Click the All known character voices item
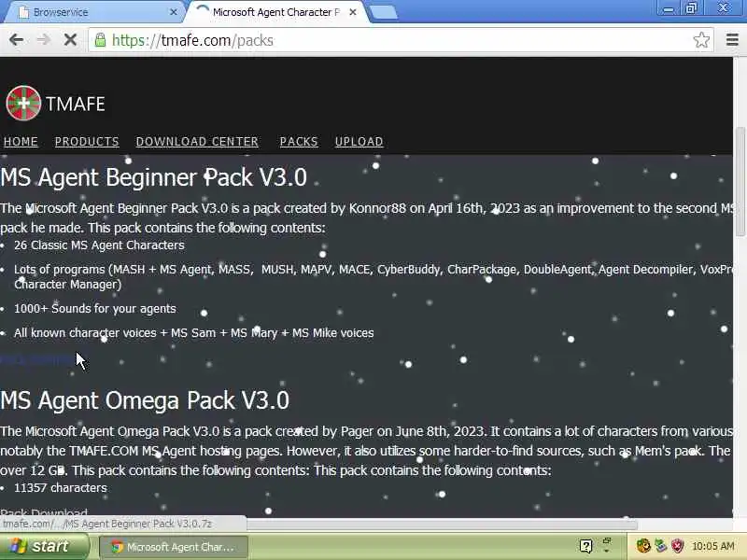 [x=194, y=333]
